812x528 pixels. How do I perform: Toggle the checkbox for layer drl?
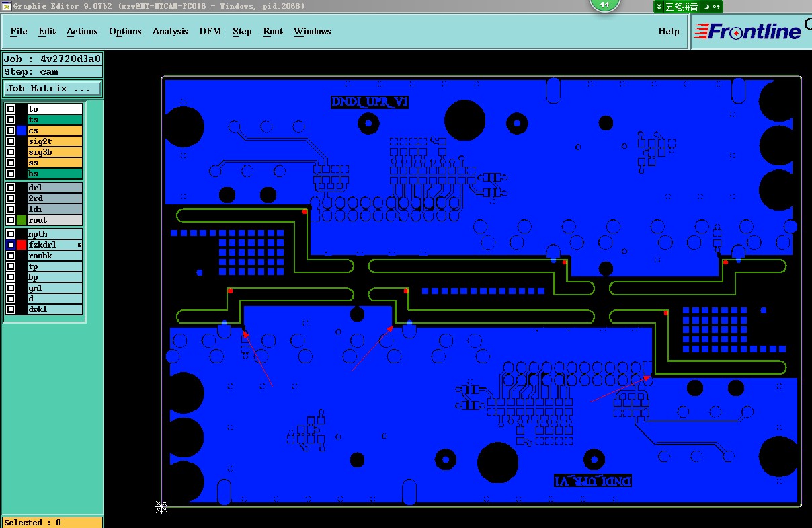[x=11, y=188]
